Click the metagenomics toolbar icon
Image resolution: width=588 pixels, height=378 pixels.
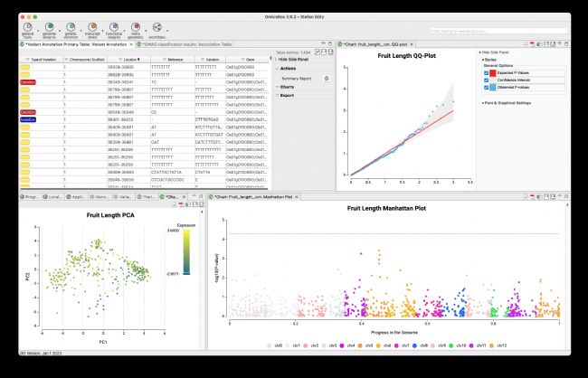138,27
